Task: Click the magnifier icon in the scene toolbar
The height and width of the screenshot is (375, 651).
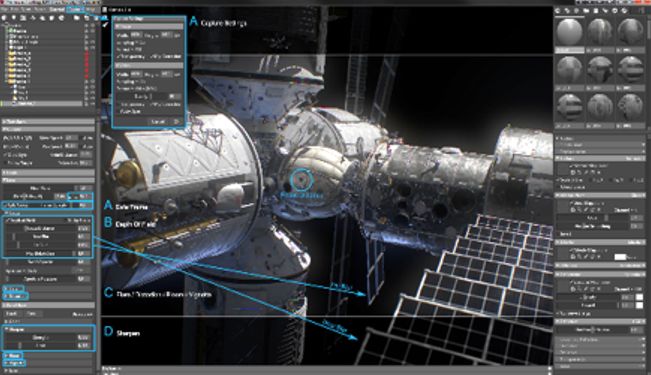Action: [42, 18]
